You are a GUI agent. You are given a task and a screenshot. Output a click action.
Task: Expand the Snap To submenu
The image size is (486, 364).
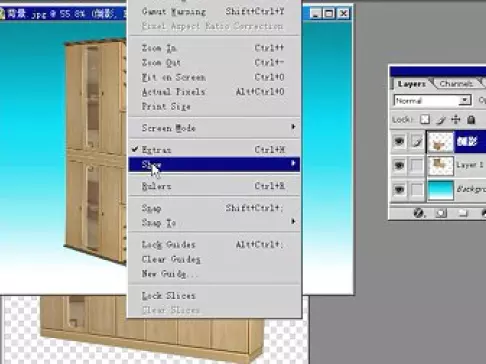point(214,222)
